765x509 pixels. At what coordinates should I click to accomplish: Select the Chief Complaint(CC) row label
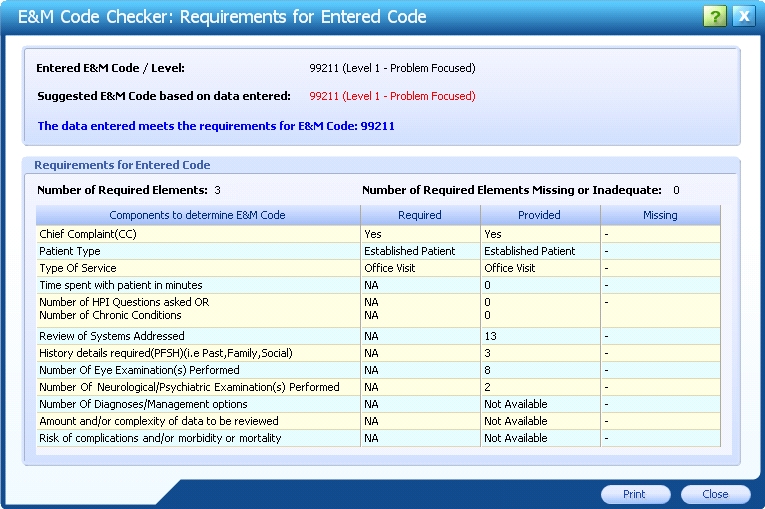point(88,234)
